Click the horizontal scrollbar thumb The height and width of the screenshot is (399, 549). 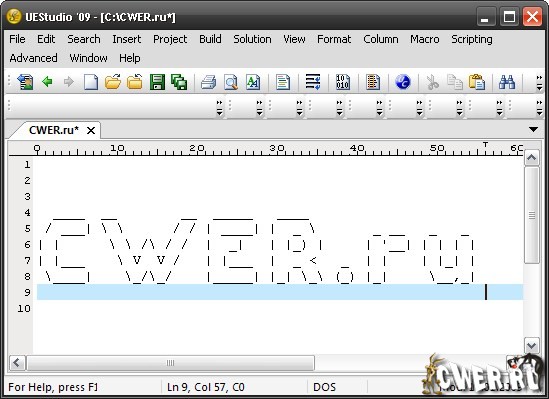(x=170, y=363)
